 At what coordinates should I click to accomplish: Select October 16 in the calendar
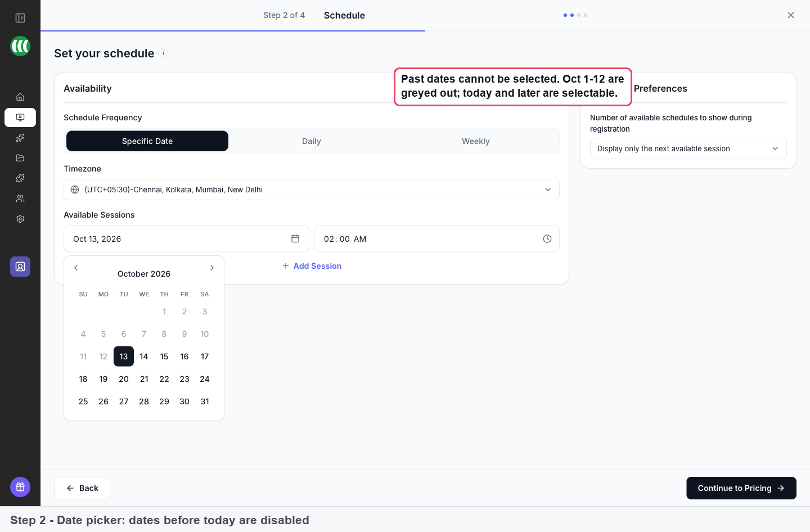[x=184, y=357]
